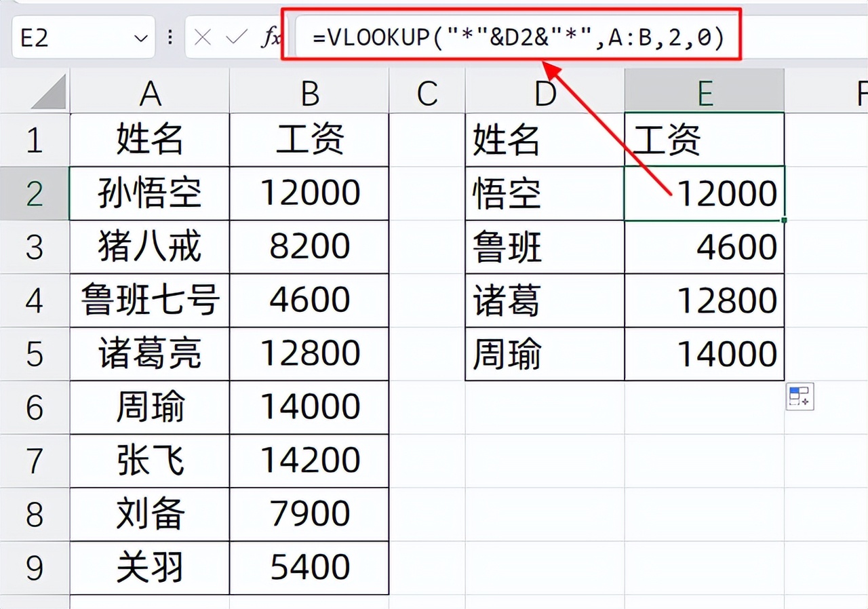Select row 6 header
The width and height of the screenshot is (868, 609).
35,408
